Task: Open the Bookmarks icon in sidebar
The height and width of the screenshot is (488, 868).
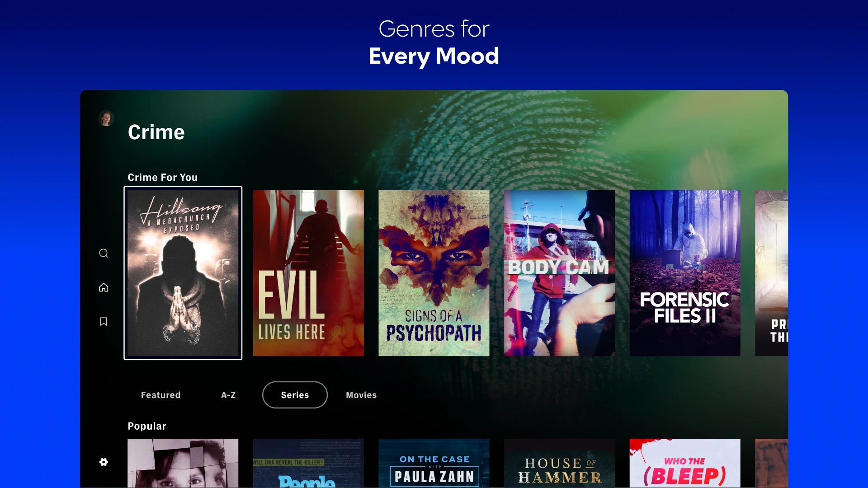Action: (103, 322)
